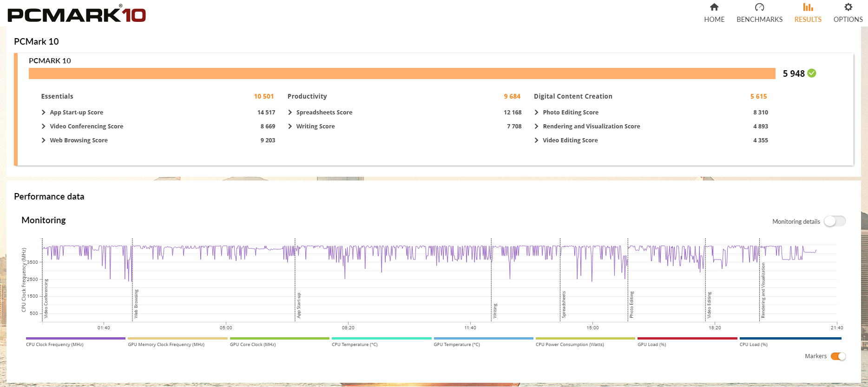Click GPU Temperature legend label

tap(457, 345)
